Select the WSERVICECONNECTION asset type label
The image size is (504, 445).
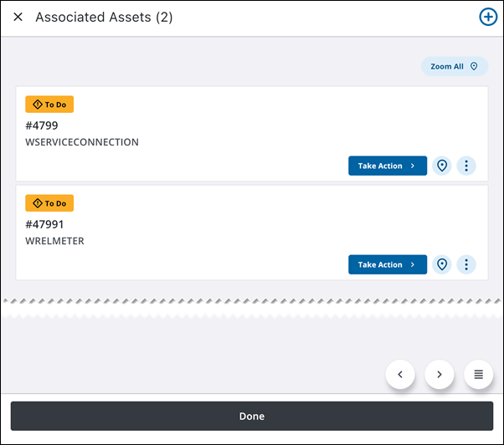tap(82, 142)
